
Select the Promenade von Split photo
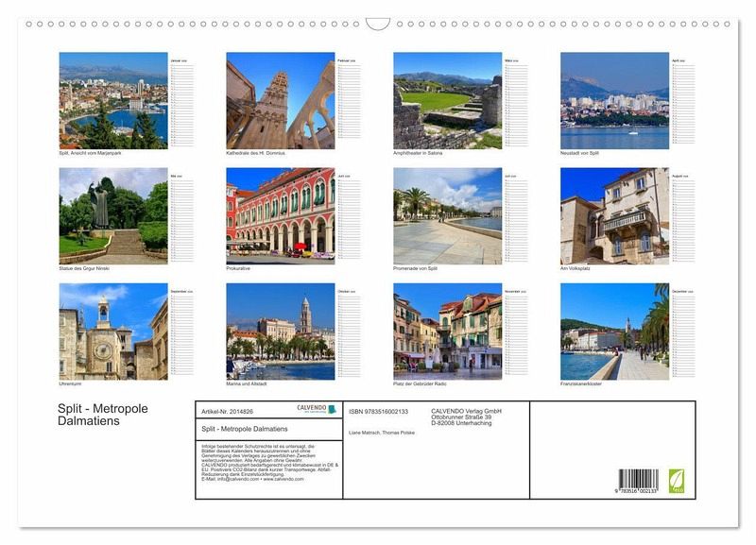click(x=447, y=215)
